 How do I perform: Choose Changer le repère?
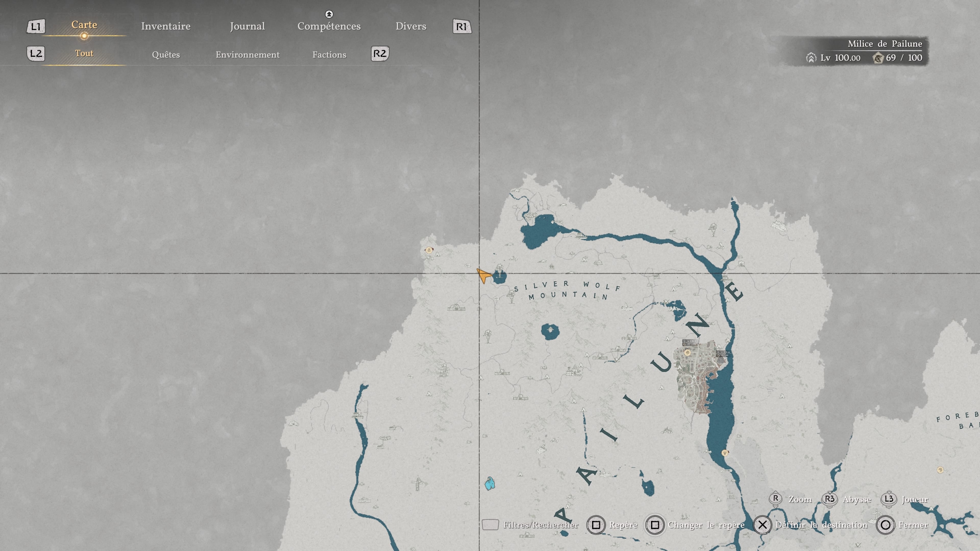706,525
